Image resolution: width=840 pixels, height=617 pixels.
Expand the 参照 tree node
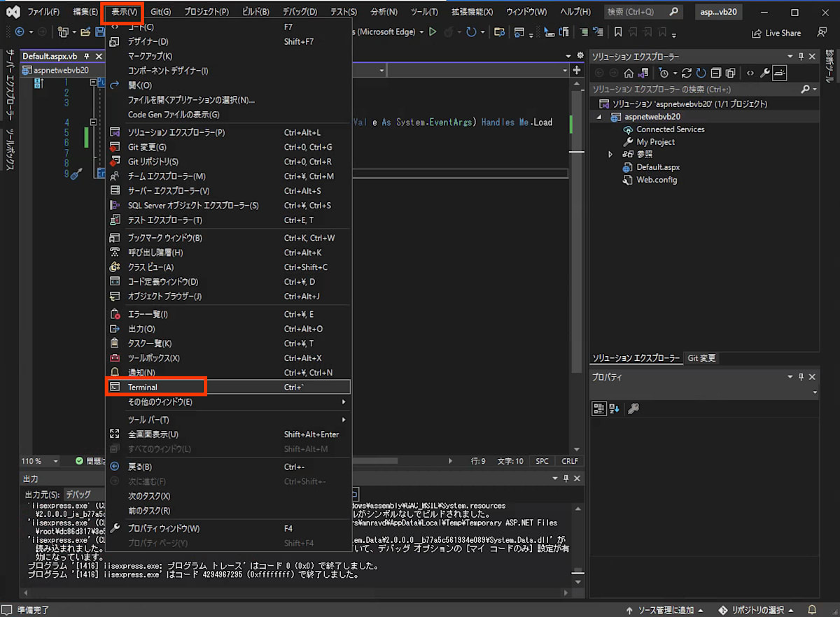[x=610, y=155]
